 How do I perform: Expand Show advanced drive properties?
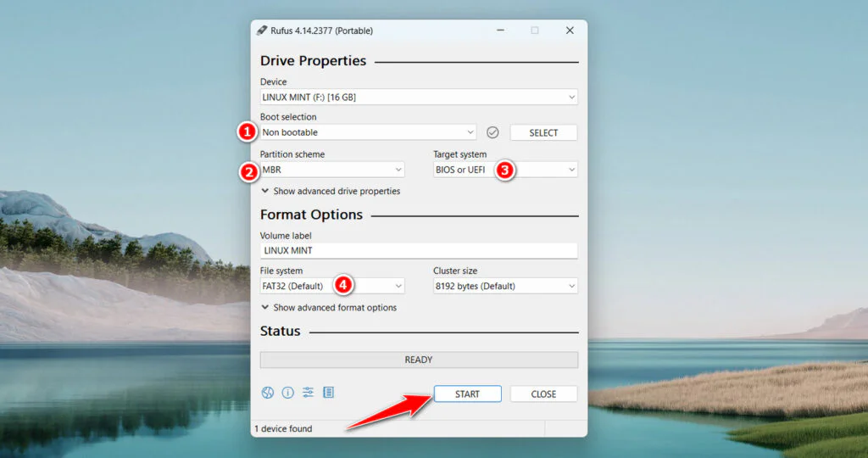pyautogui.click(x=331, y=191)
